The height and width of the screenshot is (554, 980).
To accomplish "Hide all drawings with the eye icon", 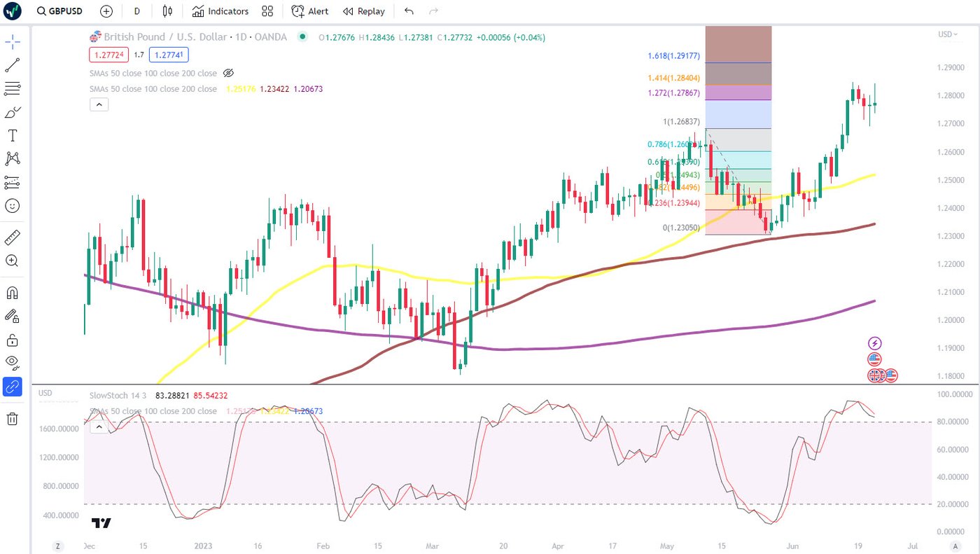I will [13, 362].
